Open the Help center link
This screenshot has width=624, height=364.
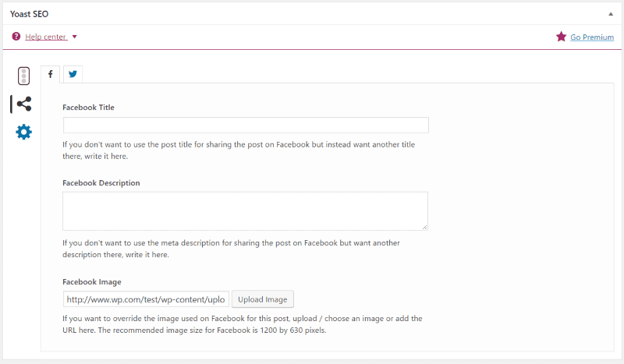point(45,37)
